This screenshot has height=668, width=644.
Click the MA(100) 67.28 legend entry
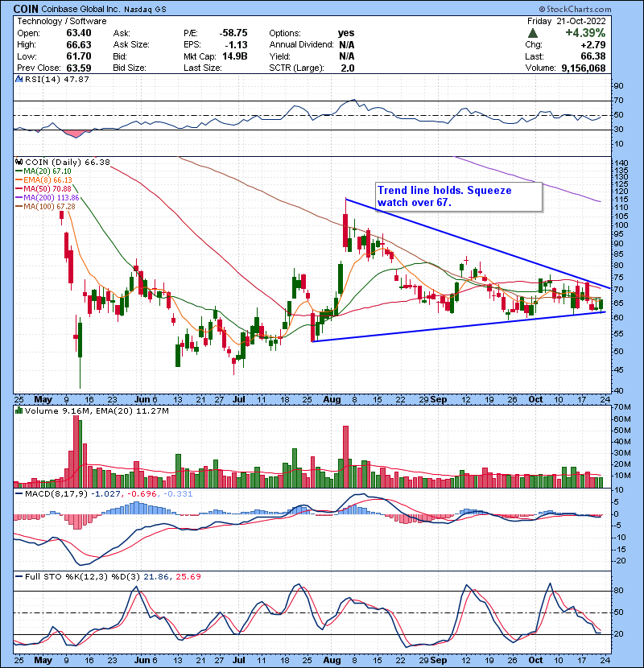pyautogui.click(x=46, y=207)
